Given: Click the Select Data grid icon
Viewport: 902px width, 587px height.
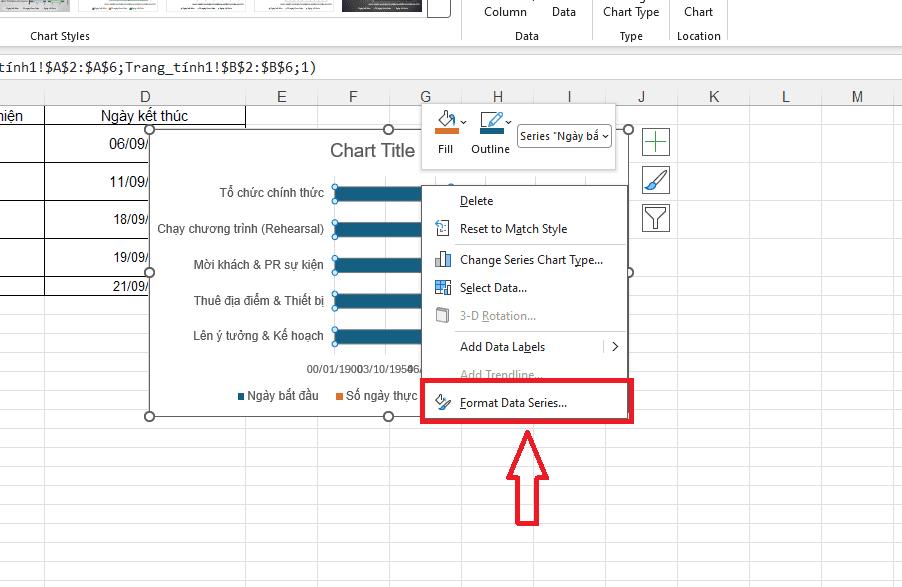Looking at the screenshot, I should [442, 287].
